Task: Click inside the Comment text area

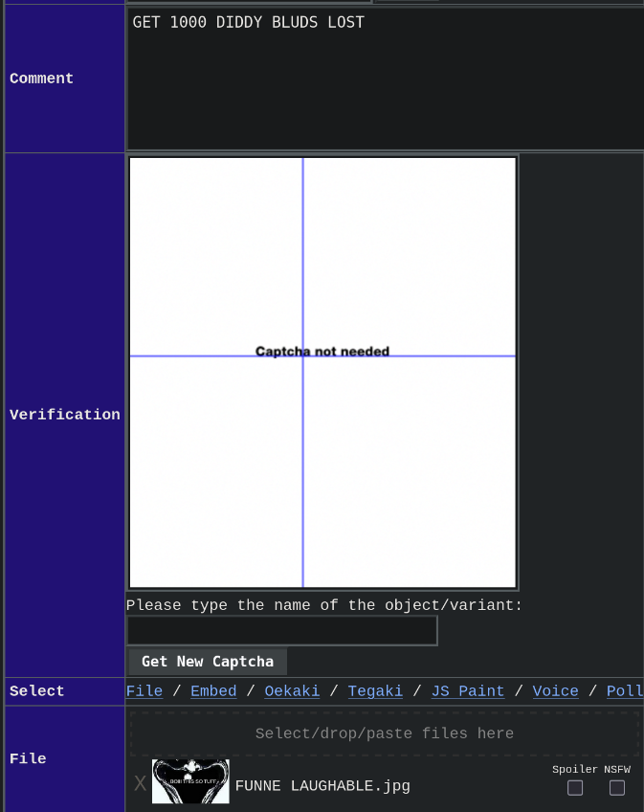Action: tap(386, 79)
